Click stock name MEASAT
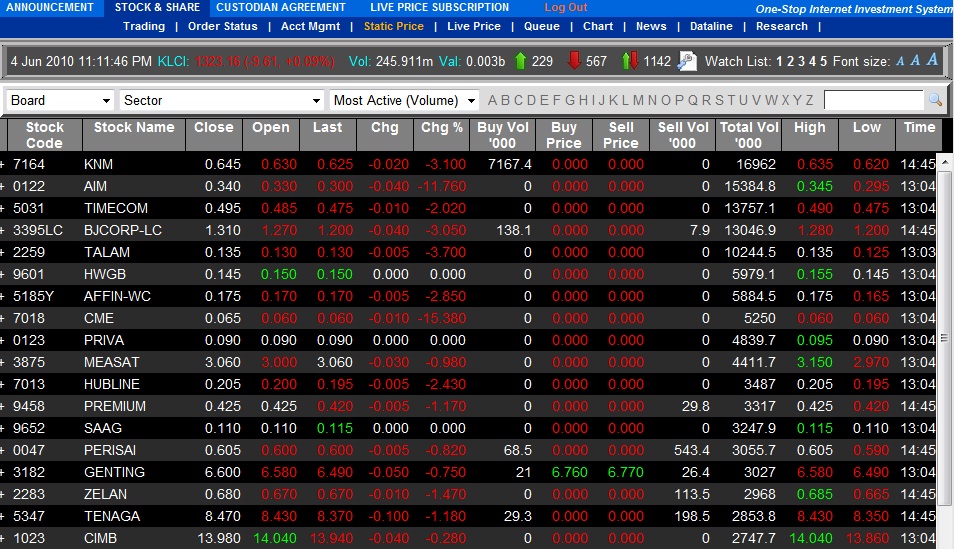The height and width of the screenshot is (549, 954). [x=111, y=362]
